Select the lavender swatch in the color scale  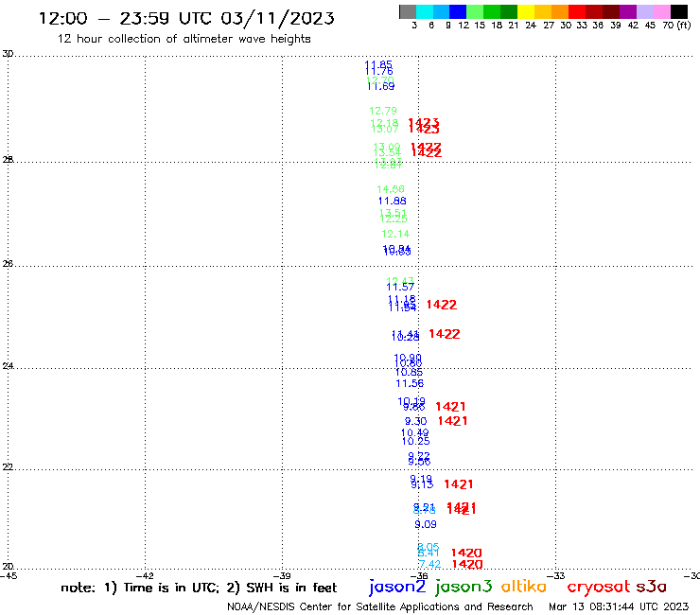(x=644, y=11)
